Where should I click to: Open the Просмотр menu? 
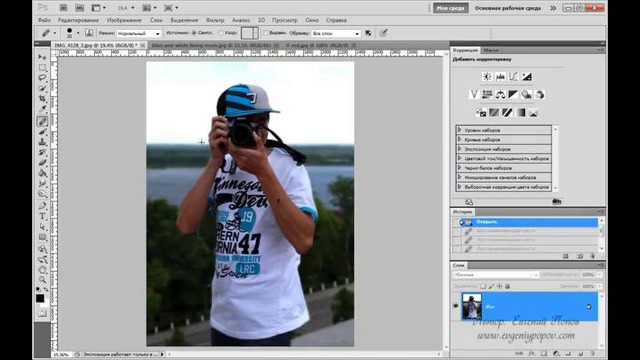(284, 20)
